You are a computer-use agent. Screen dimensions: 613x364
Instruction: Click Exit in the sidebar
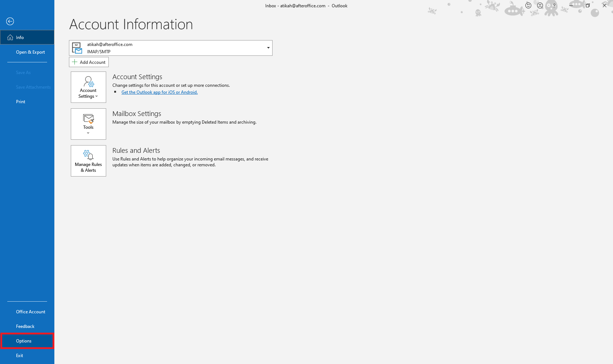[20, 356]
